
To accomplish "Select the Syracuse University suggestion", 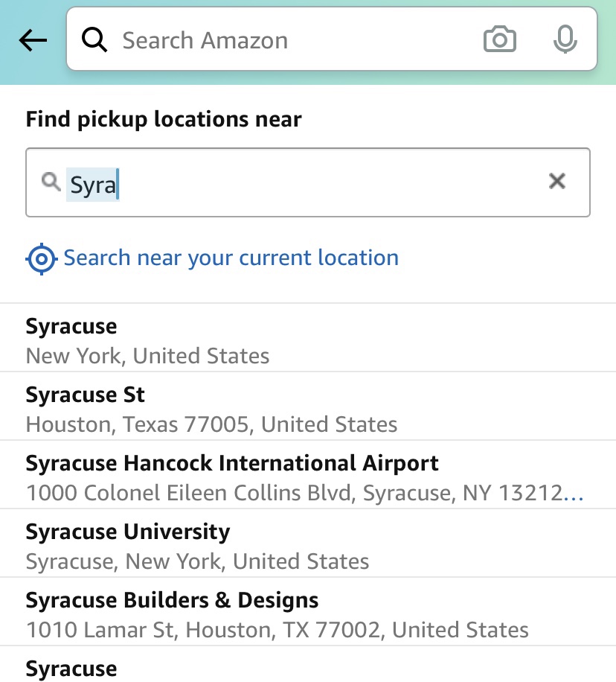I will (x=127, y=532).
